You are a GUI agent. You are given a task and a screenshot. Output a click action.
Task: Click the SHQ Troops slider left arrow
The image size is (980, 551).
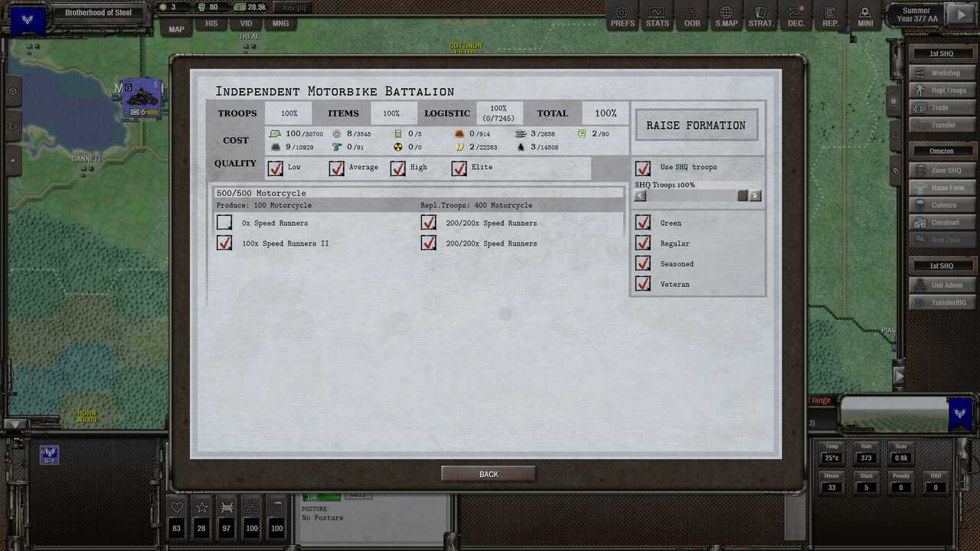[641, 196]
